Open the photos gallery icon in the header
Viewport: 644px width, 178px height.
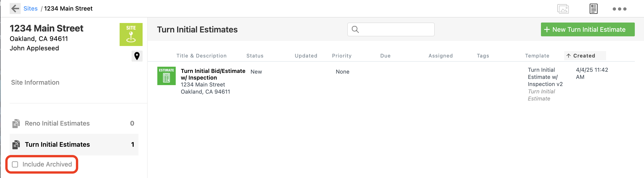click(563, 9)
